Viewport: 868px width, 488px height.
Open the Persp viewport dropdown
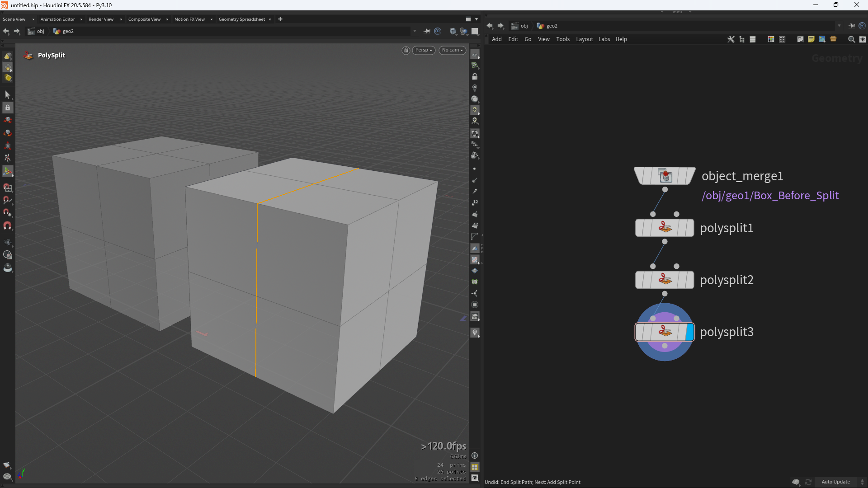click(424, 50)
